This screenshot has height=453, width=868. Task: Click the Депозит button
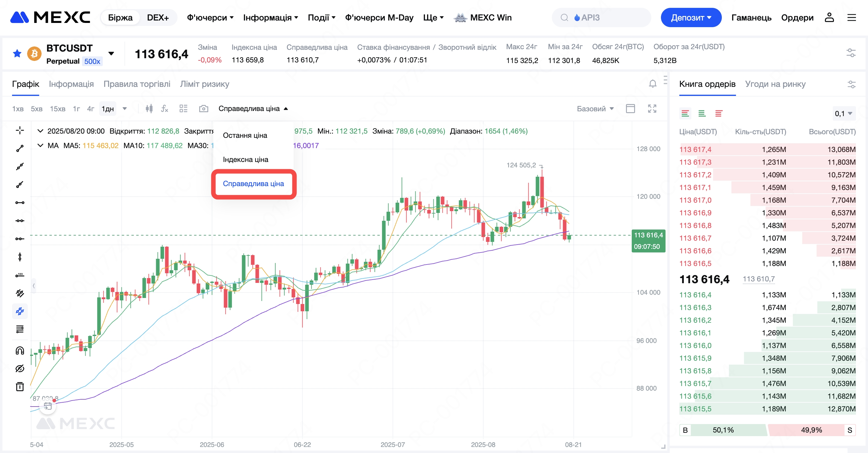[691, 17]
